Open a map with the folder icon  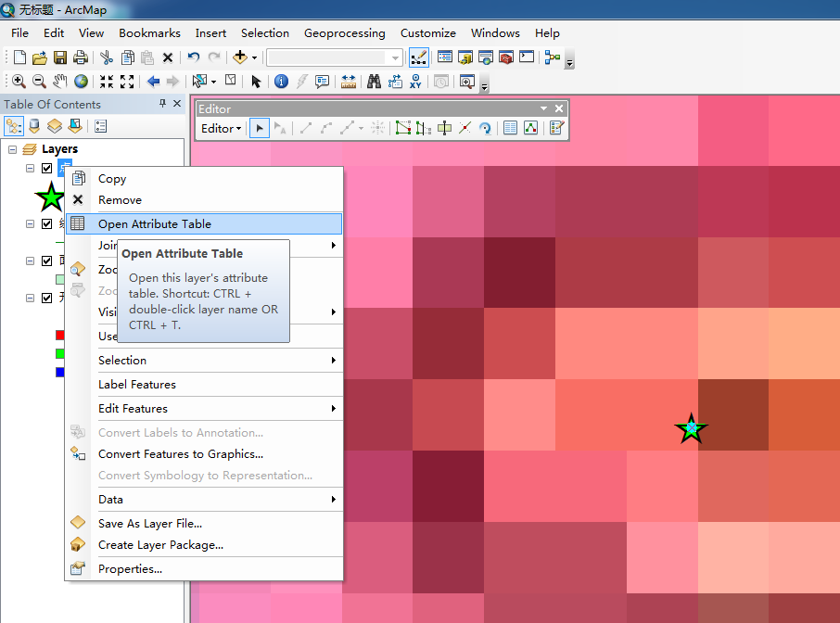(40, 57)
